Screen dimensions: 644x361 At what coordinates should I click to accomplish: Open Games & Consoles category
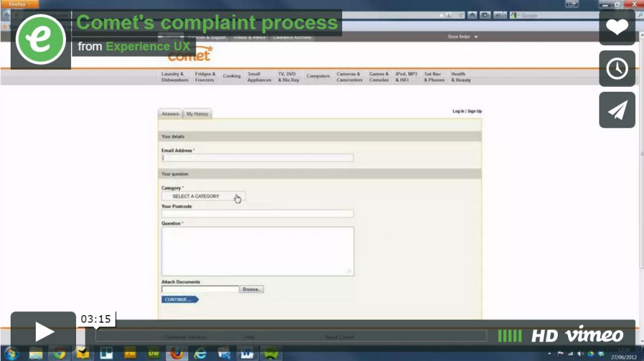(x=379, y=77)
